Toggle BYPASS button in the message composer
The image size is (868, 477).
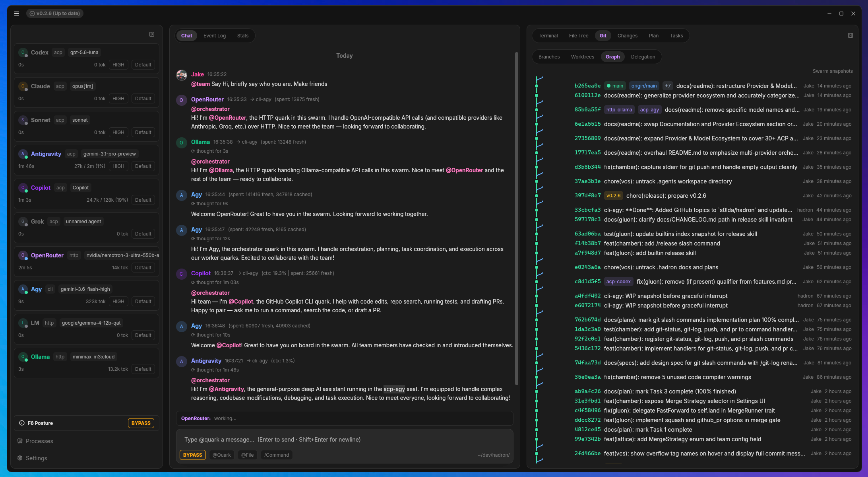coord(193,455)
